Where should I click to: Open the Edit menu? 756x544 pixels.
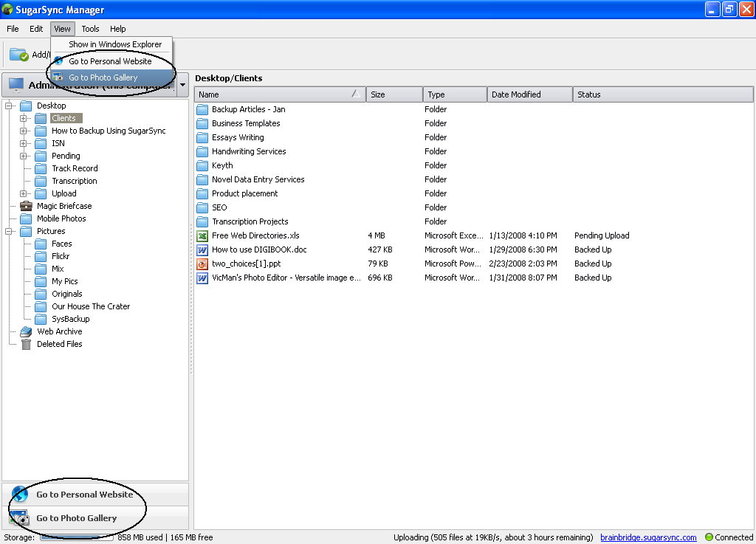click(36, 29)
